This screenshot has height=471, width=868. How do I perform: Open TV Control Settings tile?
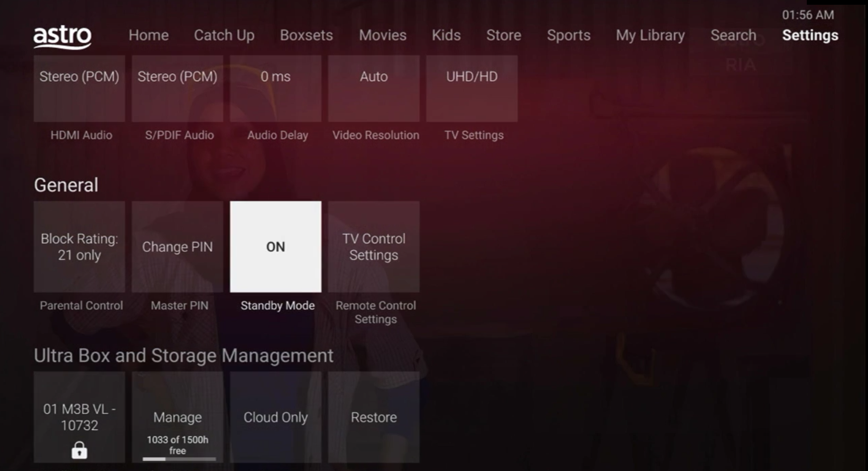(374, 247)
